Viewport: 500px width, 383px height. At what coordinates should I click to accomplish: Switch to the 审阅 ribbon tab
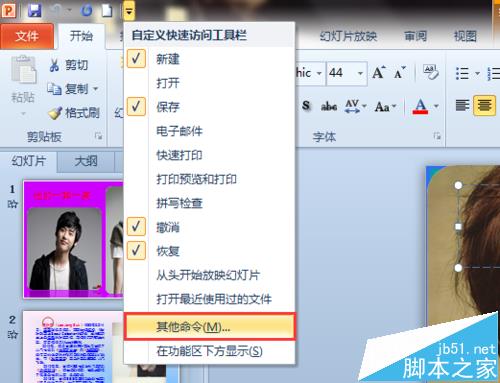(415, 36)
